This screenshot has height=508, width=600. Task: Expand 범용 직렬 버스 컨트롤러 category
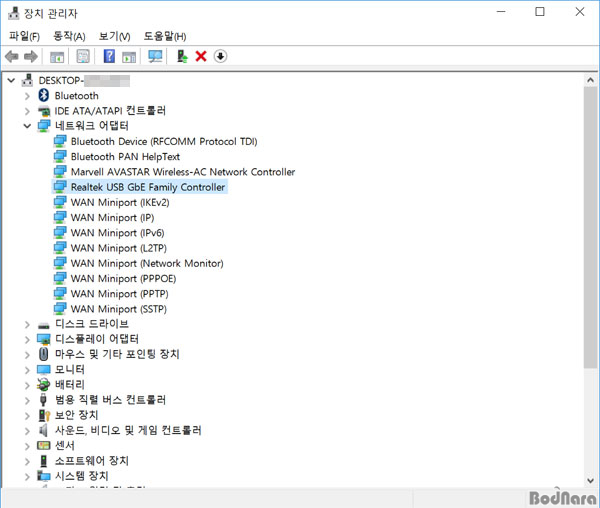(27, 401)
